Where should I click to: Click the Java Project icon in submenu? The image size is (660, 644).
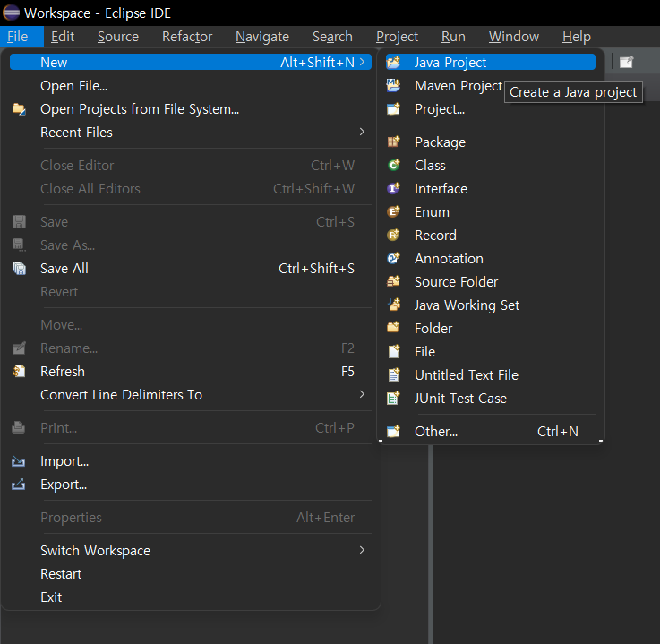(x=393, y=63)
